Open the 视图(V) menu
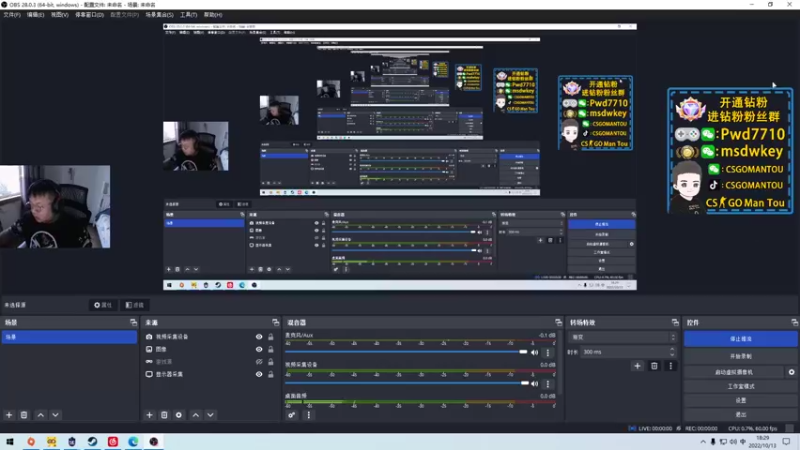The image size is (800, 450). pos(59,15)
